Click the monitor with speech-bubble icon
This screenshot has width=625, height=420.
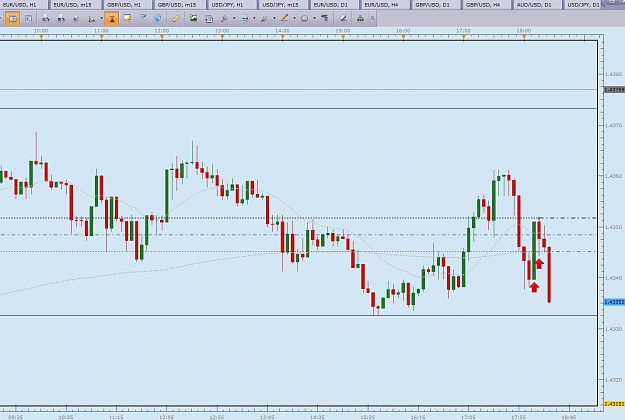tap(128, 18)
